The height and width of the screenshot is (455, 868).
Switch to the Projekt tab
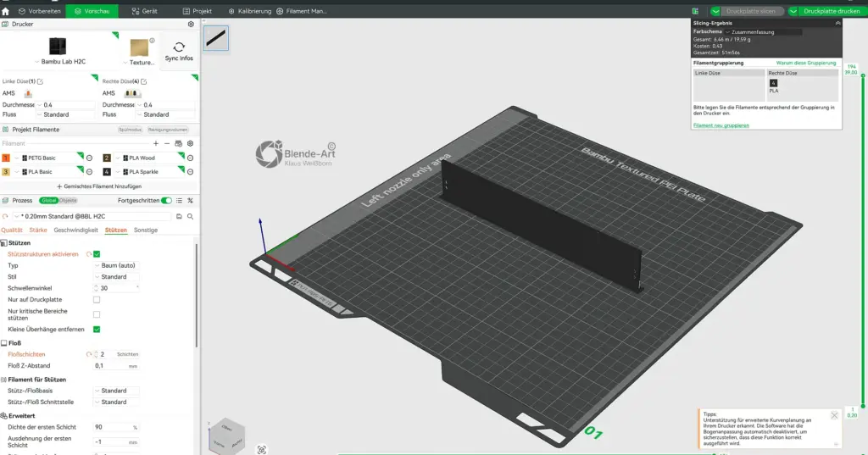point(197,11)
